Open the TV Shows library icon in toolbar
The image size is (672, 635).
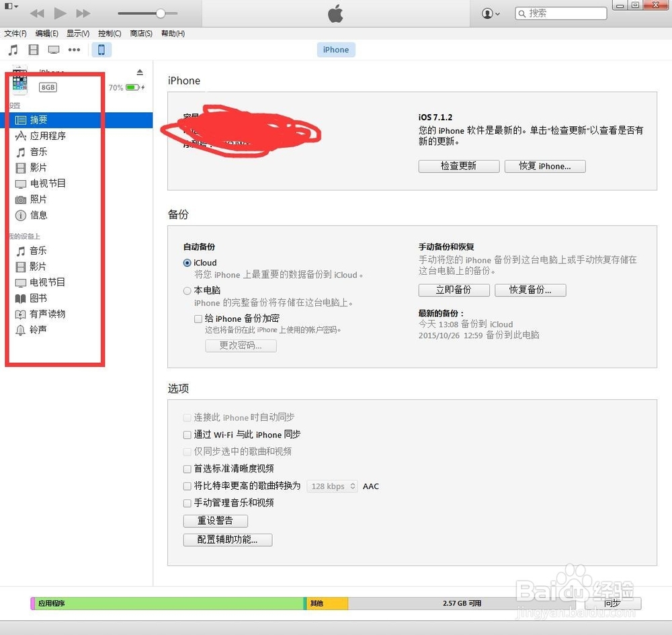coord(54,50)
